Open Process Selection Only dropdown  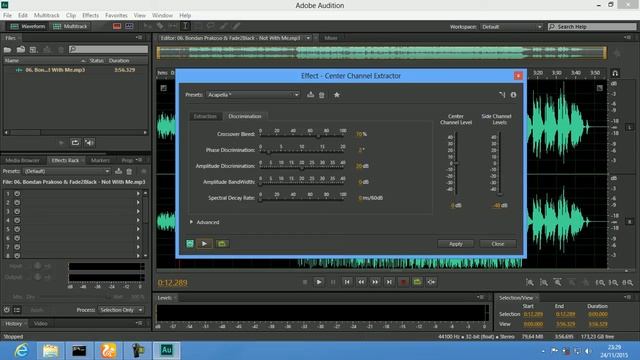pyautogui.click(x=121, y=310)
